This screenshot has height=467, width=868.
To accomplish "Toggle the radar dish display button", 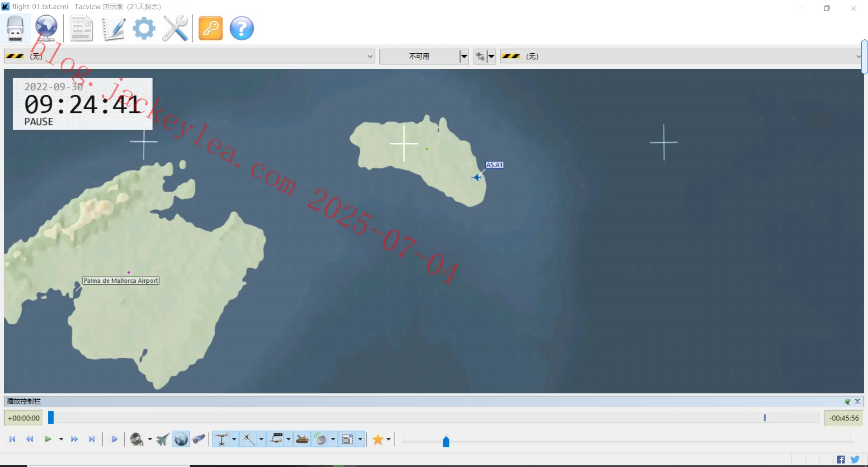I will pyautogui.click(x=320, y=439).
